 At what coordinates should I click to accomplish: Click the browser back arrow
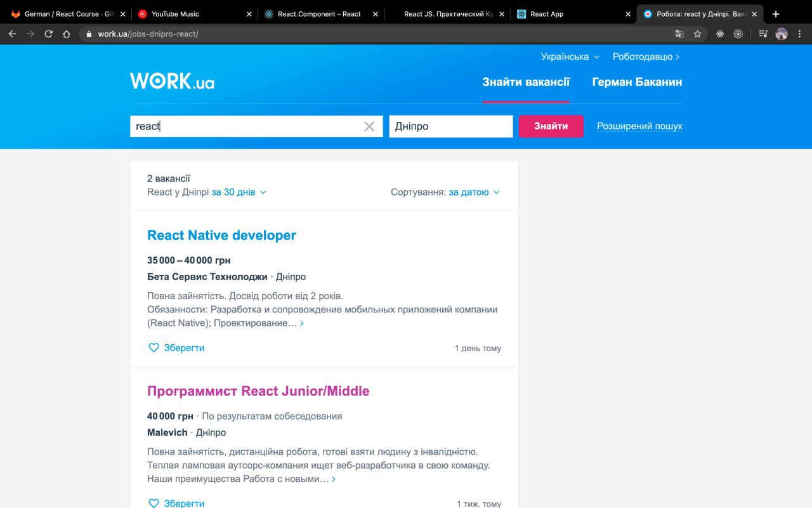(12, 34)
